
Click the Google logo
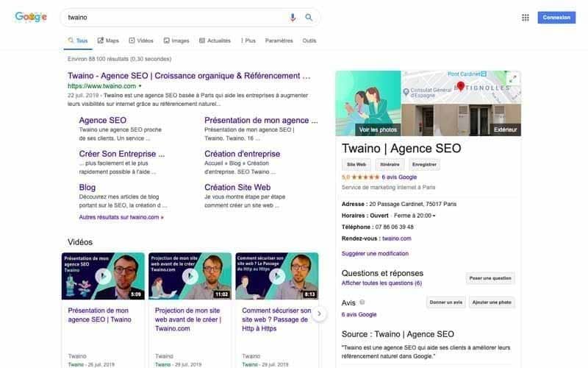[x=31, y=17]
